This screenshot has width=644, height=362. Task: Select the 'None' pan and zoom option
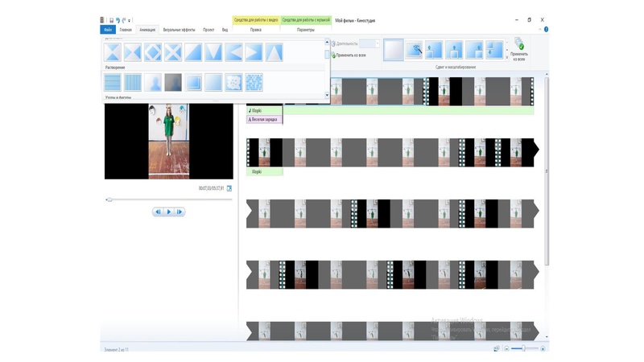pyautogui.click(x=393, y=50)
